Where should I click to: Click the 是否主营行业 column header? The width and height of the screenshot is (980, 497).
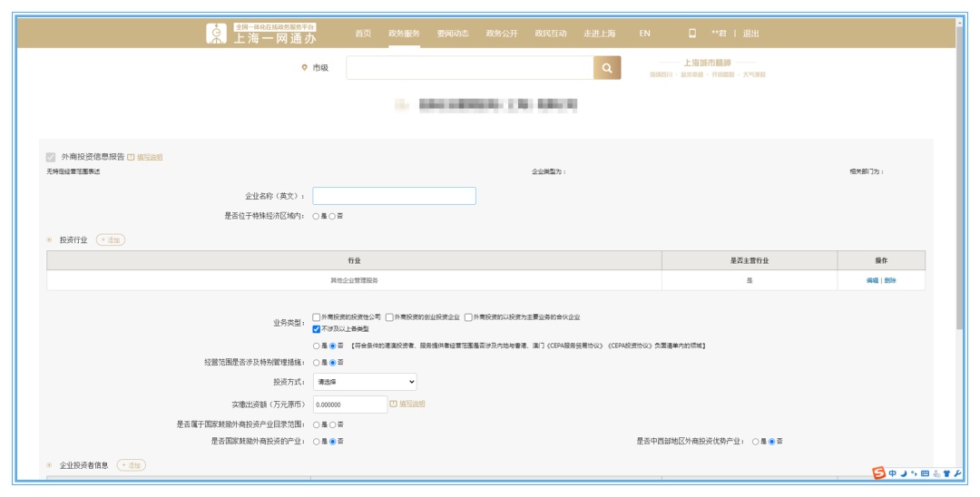click(x=750, y=260)
